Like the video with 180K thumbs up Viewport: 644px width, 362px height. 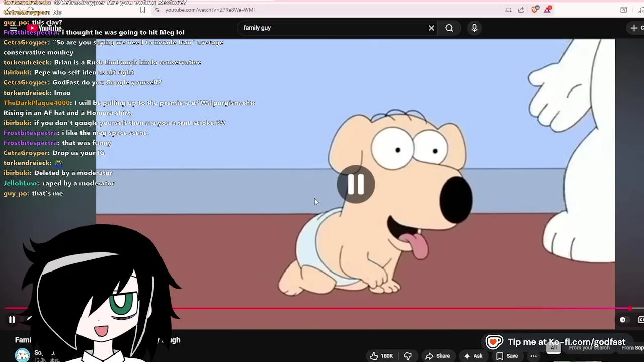(382, 356)
